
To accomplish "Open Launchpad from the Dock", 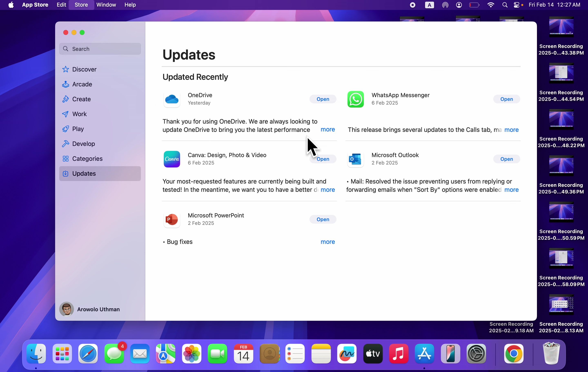I will pos(62,354).
